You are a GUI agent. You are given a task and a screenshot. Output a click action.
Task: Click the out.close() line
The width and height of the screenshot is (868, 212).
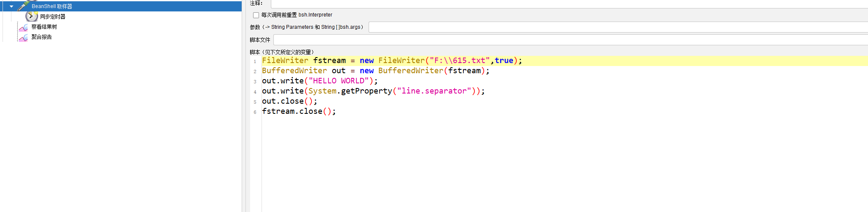(289, 101)
